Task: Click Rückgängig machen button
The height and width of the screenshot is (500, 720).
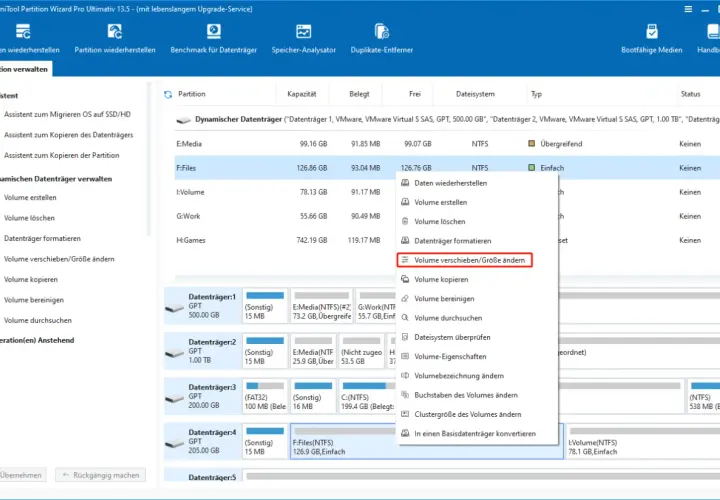Action: coord(101,475)
